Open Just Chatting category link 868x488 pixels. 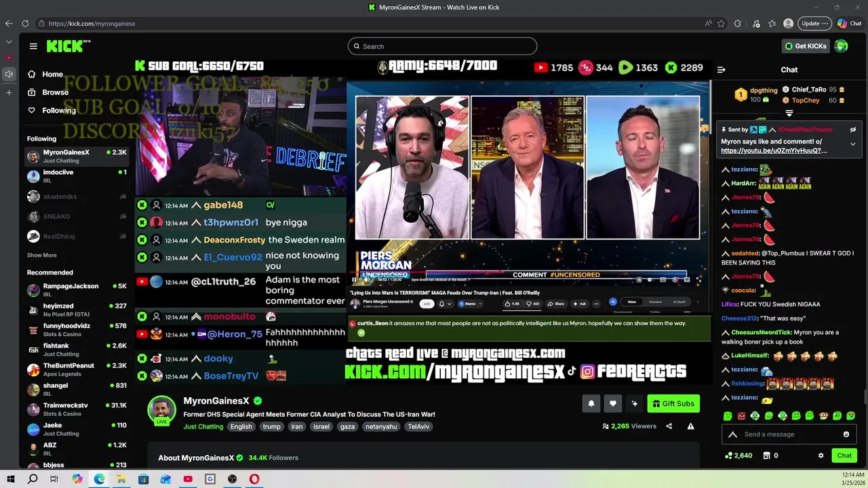coord(203,426)
